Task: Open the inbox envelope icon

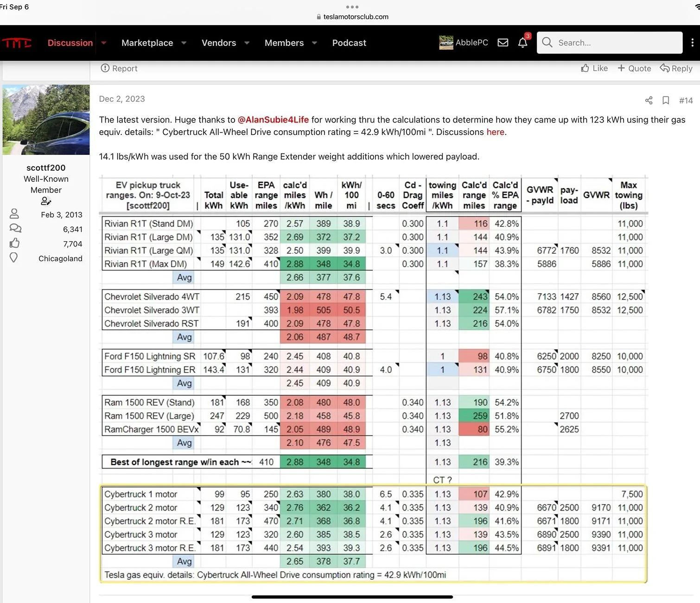Action: 503,43
